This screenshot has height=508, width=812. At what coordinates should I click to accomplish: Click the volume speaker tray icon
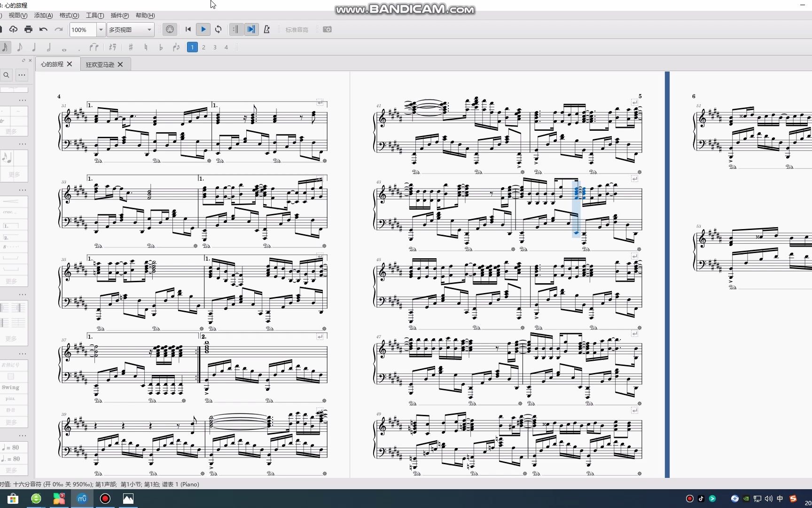769,499
